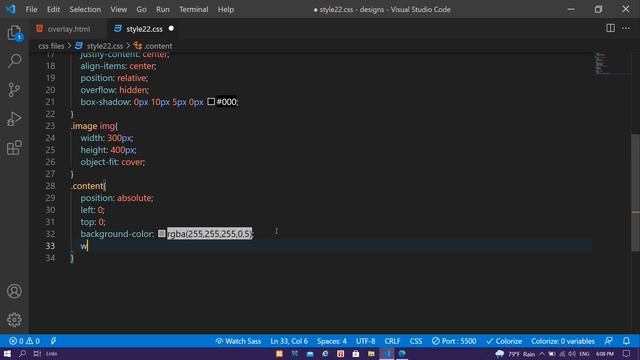Click the Ln 33, Col 6 cursor position indicator
The image size is (640, 360).
[289, 341]
